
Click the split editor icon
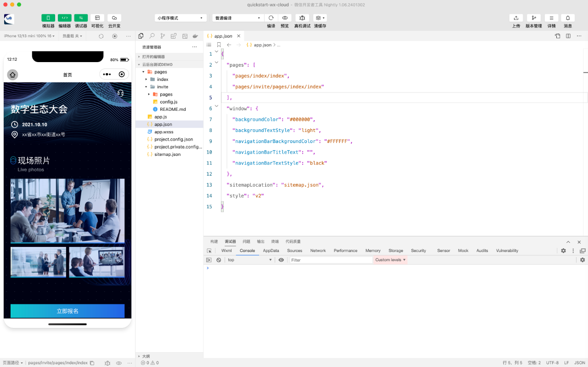coord(568,36)
